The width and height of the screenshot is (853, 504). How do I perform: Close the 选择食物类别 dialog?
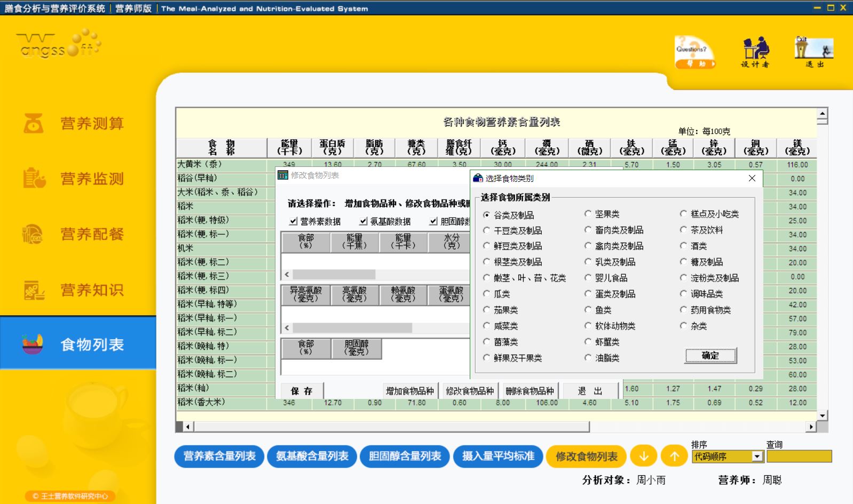[x=752, y=178]
